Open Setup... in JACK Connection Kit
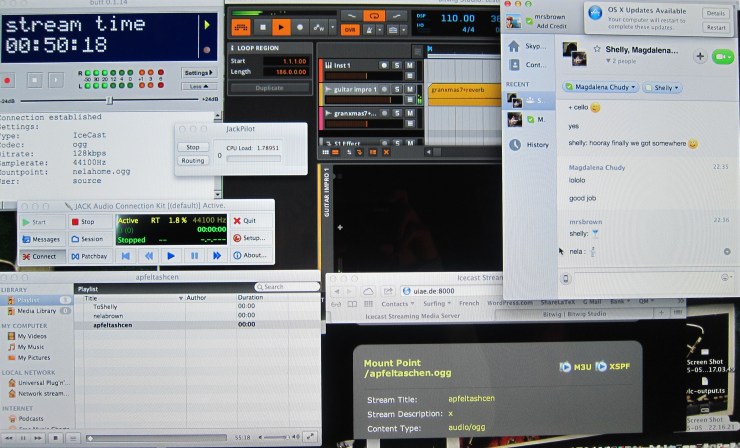740x448 pixels. tap(252, 238)
